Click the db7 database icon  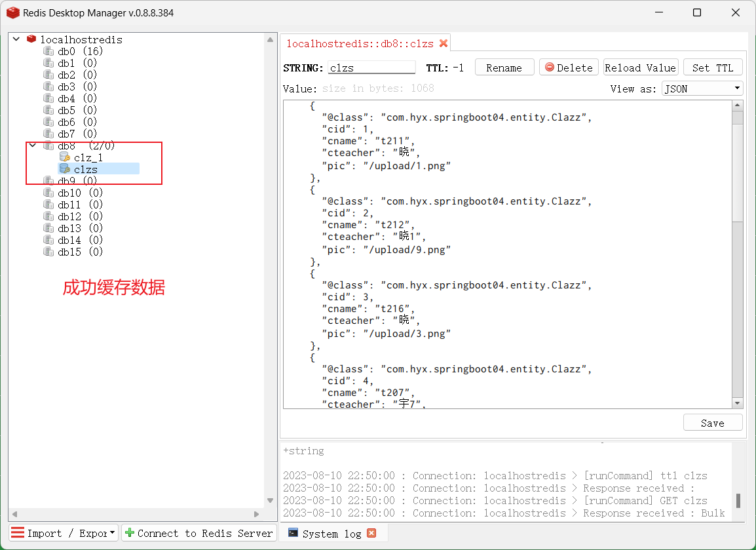click(x=48, y=134)
